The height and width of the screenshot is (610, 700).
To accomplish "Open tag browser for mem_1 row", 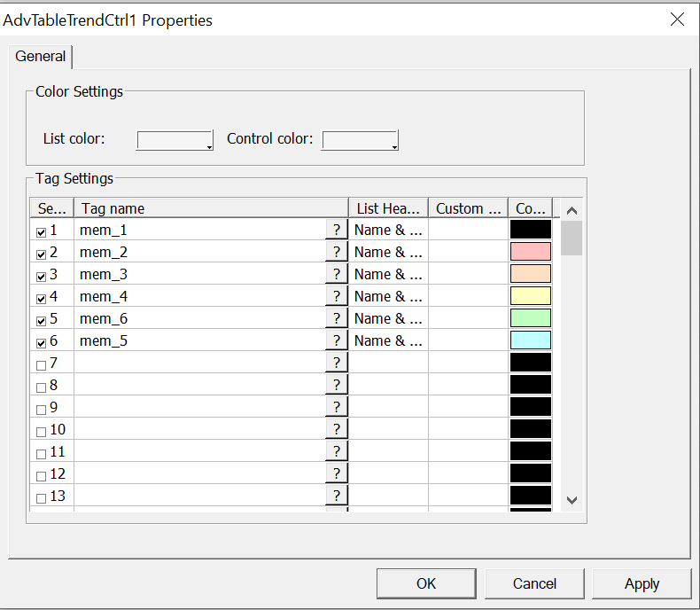I will pyautogui.click(x=337, y=230).
